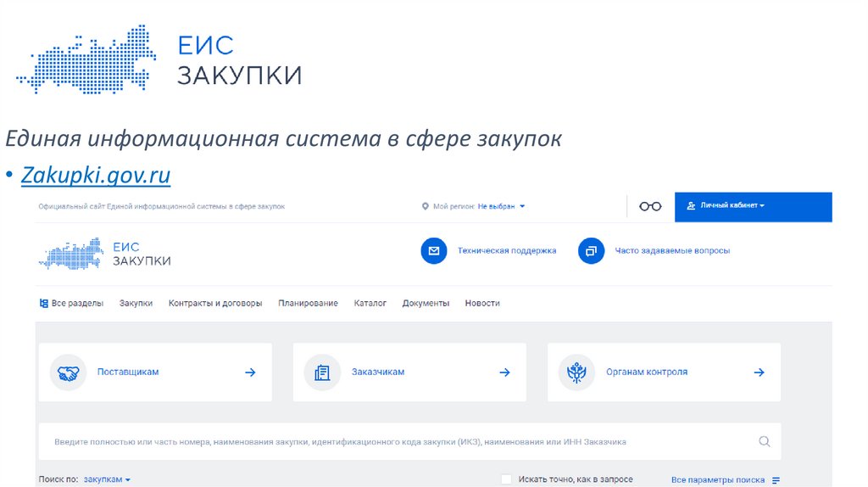Click the arrow on Поставщикам card
Viewport: 868px width, 487px height.
pyautogui.click(x=250, y=372)
